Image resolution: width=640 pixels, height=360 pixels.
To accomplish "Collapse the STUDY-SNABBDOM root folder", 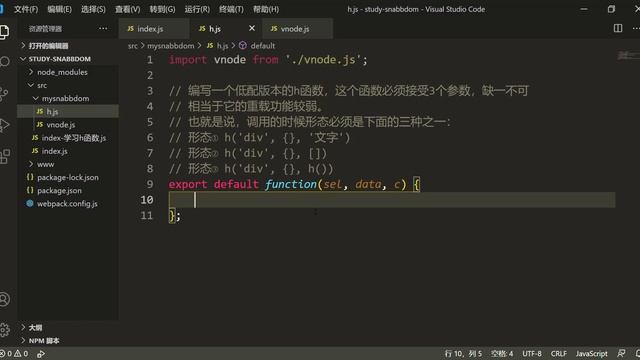I will click(23, 59).
